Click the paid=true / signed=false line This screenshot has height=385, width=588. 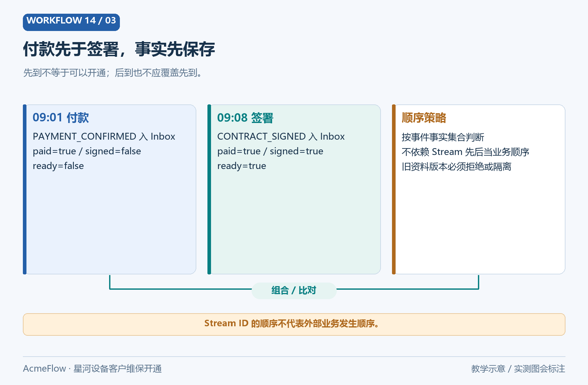87,151
